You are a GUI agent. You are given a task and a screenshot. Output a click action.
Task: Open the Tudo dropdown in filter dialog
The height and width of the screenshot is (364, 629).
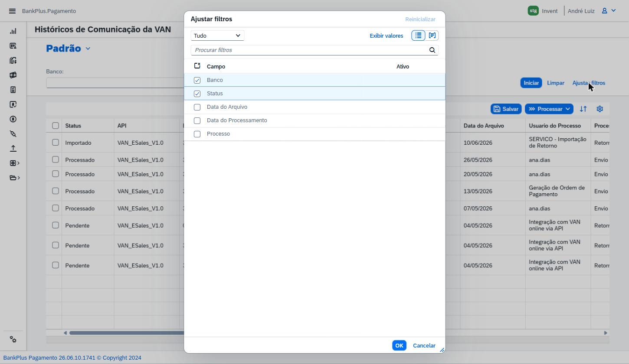click(x=217, y=36)
